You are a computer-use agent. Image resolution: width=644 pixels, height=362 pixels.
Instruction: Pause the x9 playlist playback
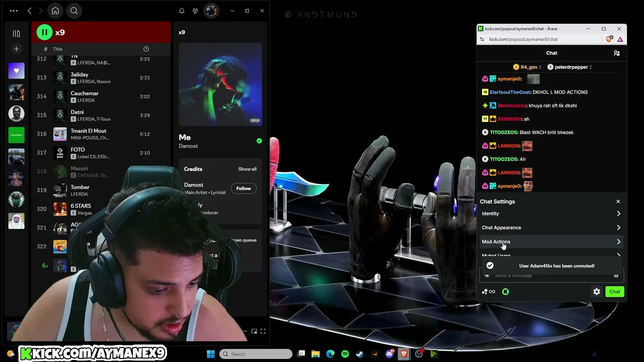44,32
